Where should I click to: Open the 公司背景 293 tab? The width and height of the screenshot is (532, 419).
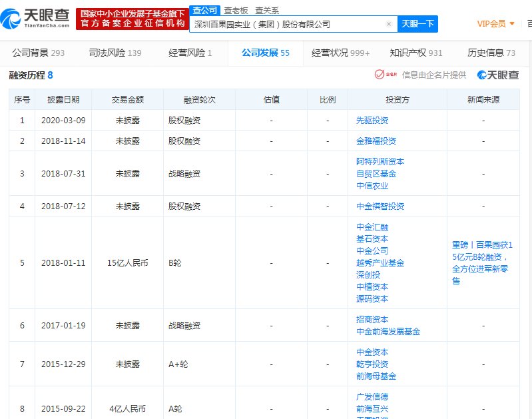[x=39, y=53]
